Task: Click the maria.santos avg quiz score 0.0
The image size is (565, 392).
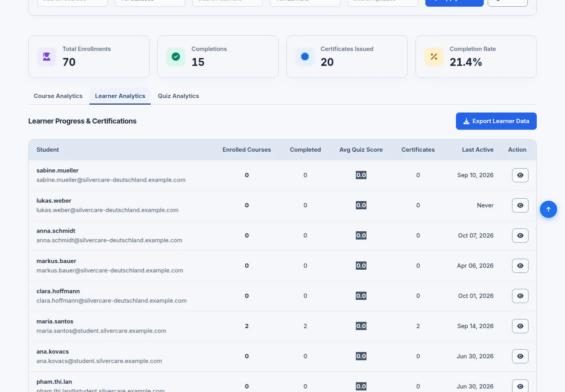Action: point(361,326)
